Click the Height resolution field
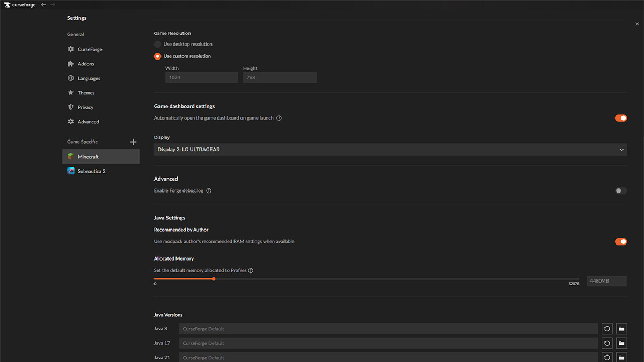Viewport: 644px width, 362px height. point(280,78)
